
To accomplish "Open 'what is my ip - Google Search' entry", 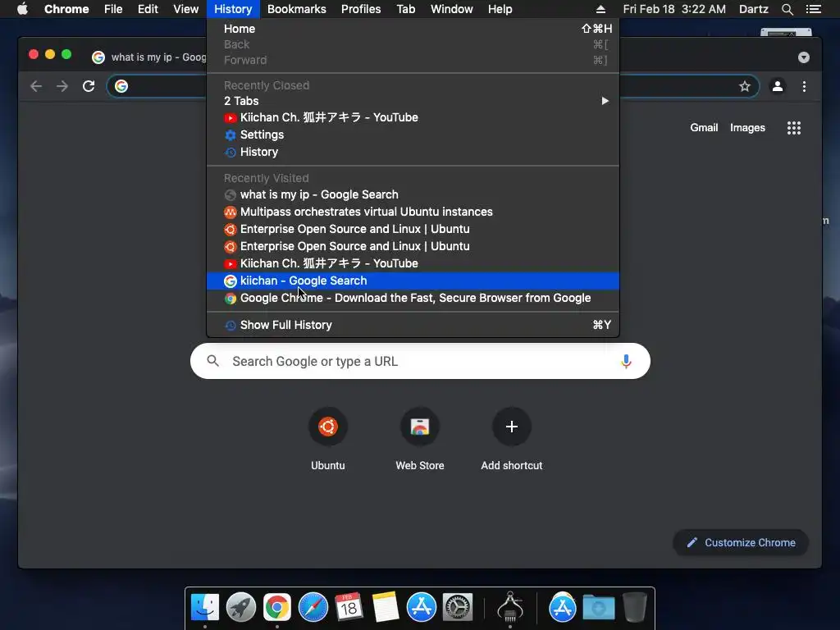I will pyautogui.click(x=413, y=194).
